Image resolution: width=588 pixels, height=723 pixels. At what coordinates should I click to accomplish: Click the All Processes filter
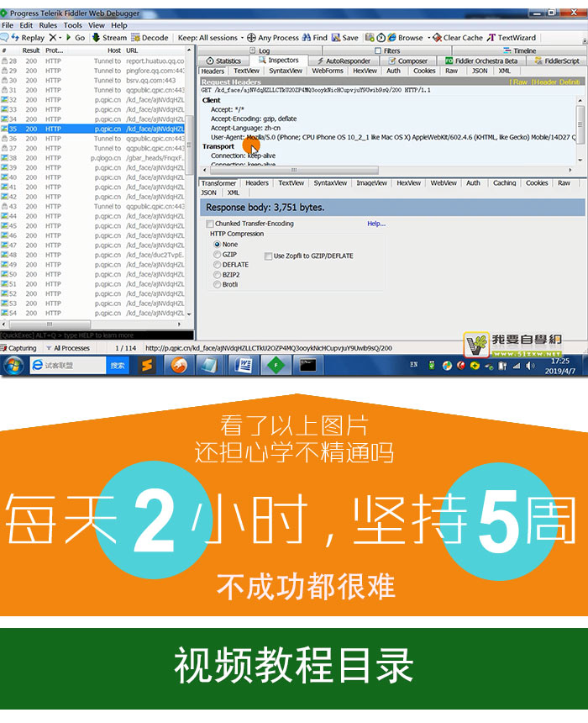pos(68,348)
